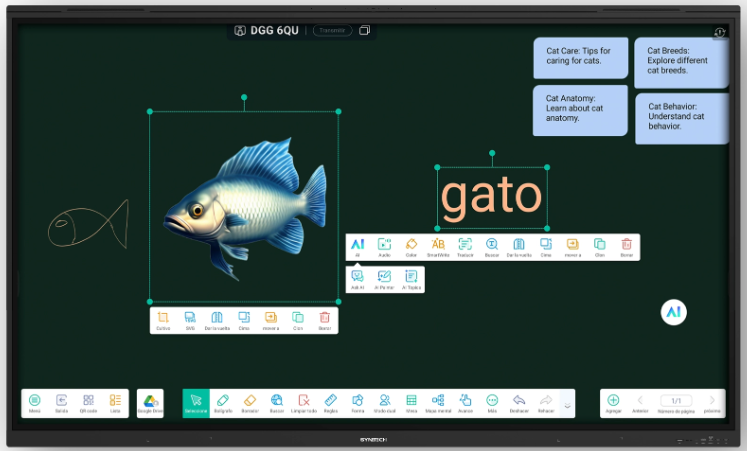Viewport: 747px width, 451px height.
Task: Select Ask AI from the AI submenu
Action: [x=357, y=279]
